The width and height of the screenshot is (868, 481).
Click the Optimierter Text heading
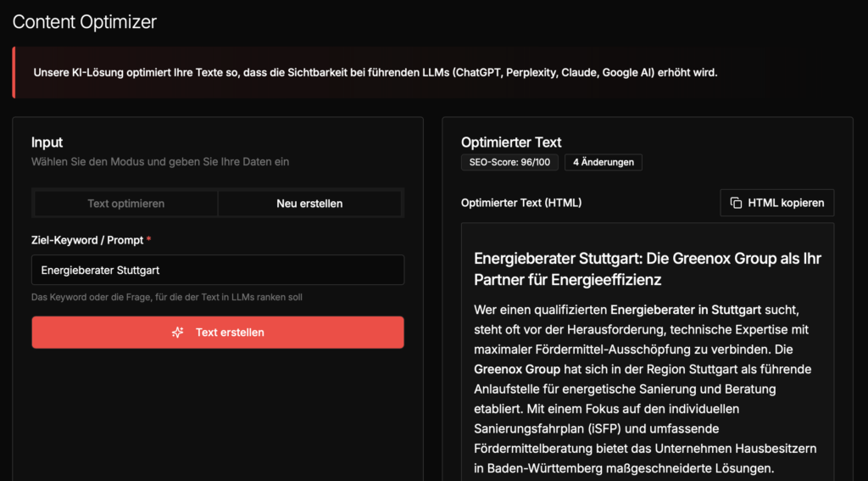511,143
